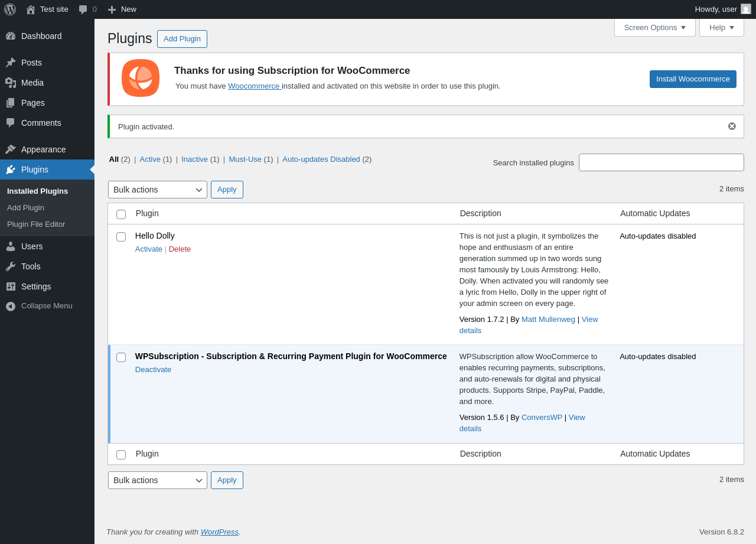Image resolution: width=756 pixels, height=544 pixels.
Task: Toggle select-all checkbox in table header
Action: click(x=121, y=214)
